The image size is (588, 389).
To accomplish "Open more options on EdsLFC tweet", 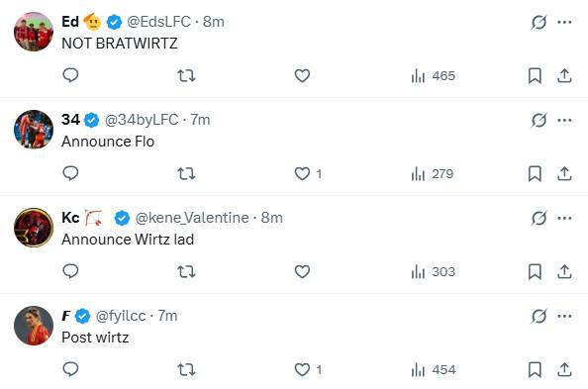I will [564, 22].
